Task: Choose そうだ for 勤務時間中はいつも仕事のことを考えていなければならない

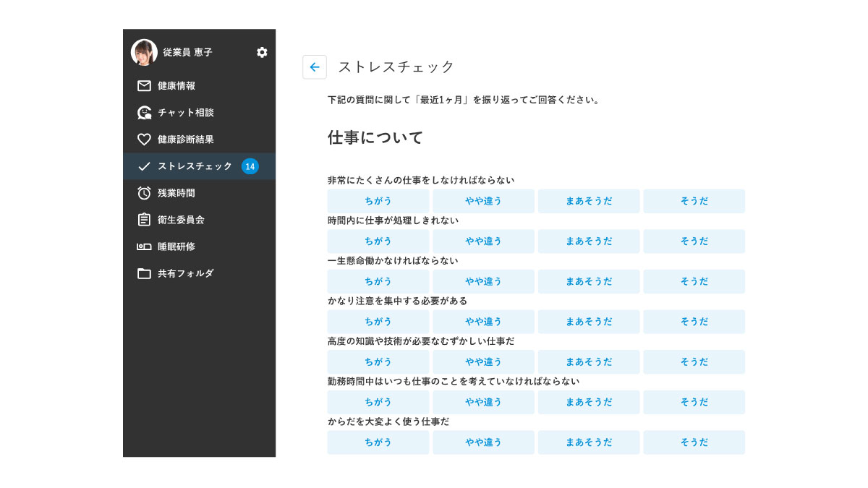Action: [694, 402]
